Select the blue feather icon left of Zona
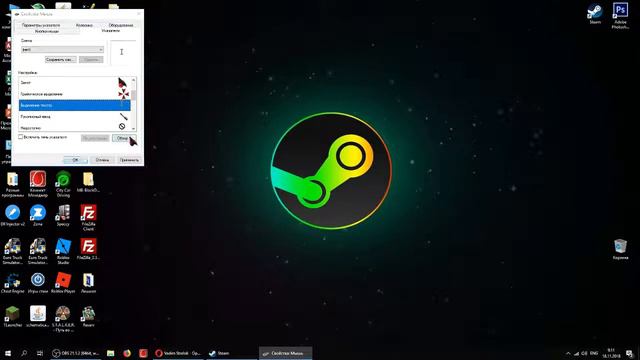Image resolution: width=640 pixels, height=360 pixels. coord(12,216)
